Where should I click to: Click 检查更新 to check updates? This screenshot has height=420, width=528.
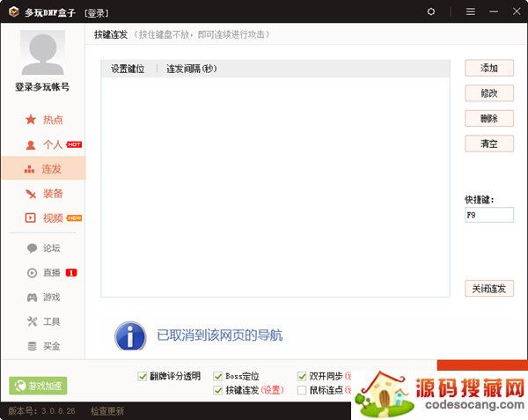point(107,411)
